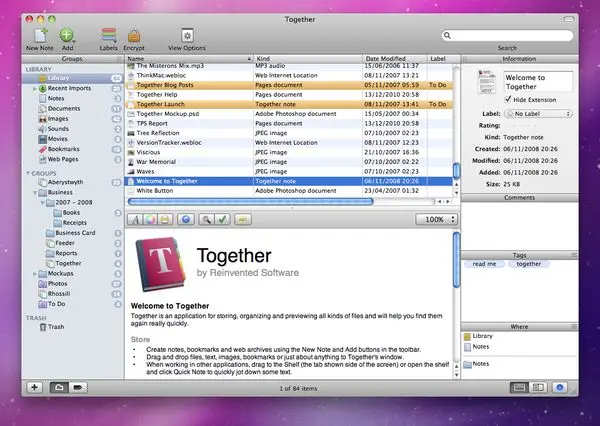This screenshot has height=426, width=600.
Task: Click the file list vertical scrollbar thumb
Action: 456,171
